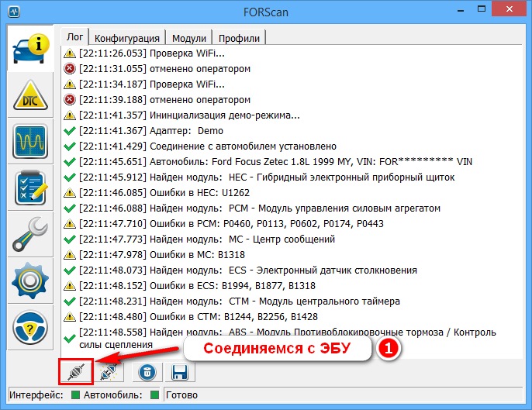Select the 22:11:34.187 'Проверка WiFi' log line
The width and height of the screenshot is (532, 410).
pos(292,84)
